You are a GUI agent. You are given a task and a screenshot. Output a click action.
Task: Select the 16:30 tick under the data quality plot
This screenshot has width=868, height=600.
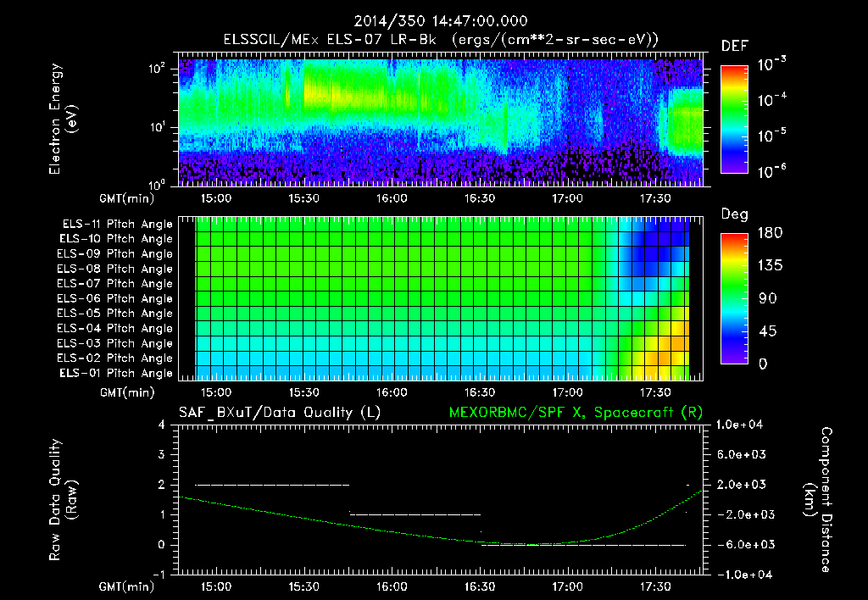coord(480,586)
